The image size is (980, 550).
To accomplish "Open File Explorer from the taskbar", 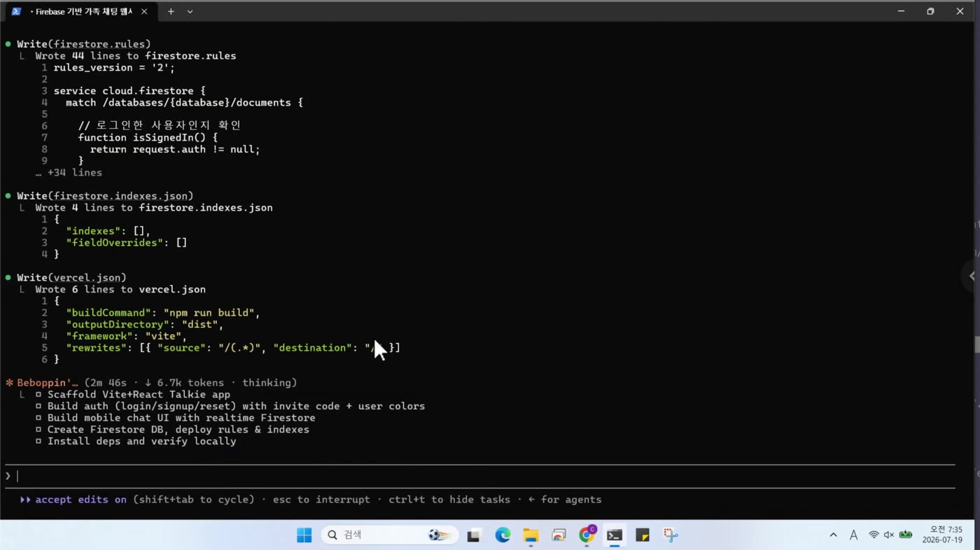I will (x=531, y=535).
